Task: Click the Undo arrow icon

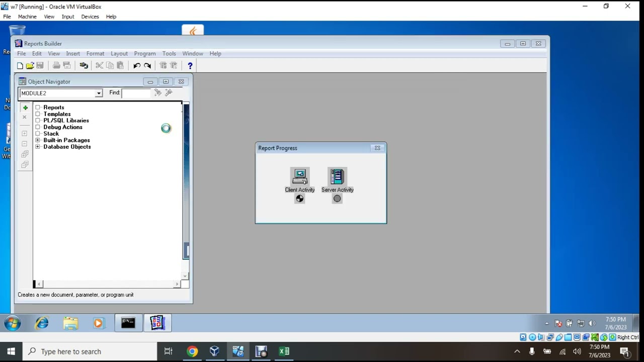Action: coord(136,65)
